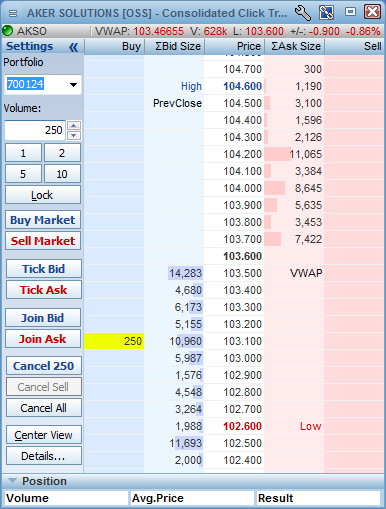Screen dimensions: 386x509
Task: Set volume multiplier to 2
Action: [x=62, y=153]
